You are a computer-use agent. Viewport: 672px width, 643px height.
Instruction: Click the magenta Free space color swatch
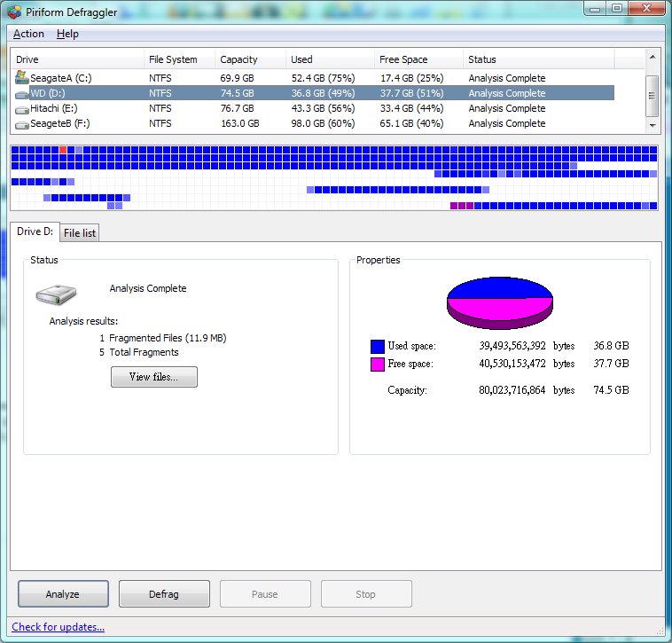tap(378, 365)
